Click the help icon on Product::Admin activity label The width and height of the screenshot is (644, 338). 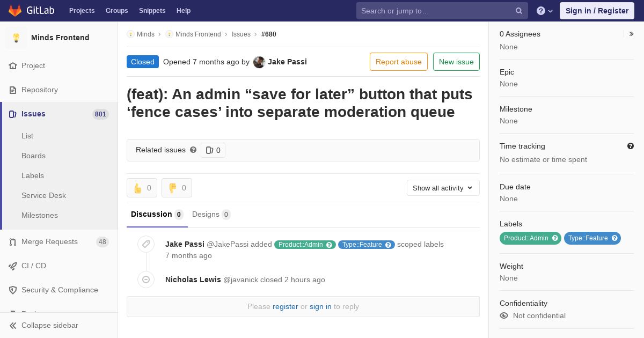[x=330, y=245]
